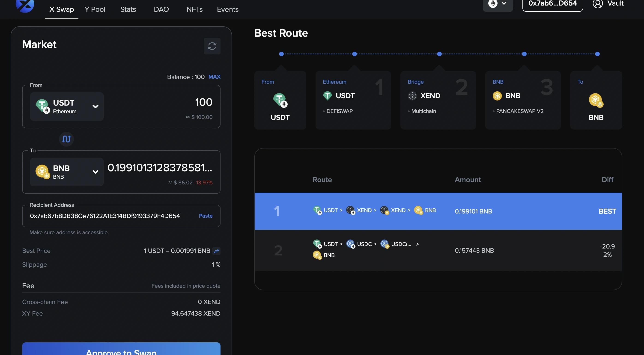
Task: Click Paste for recipient address
Action: tap(206, 216)
